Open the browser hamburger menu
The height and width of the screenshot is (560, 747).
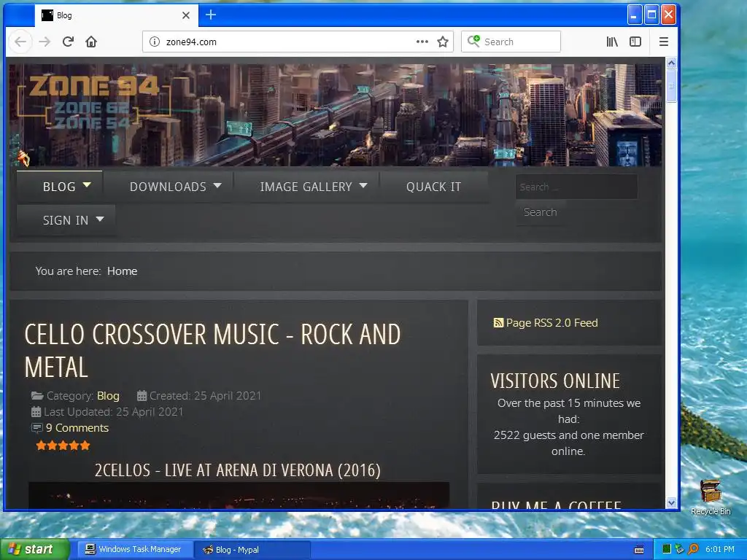[664, 42]
